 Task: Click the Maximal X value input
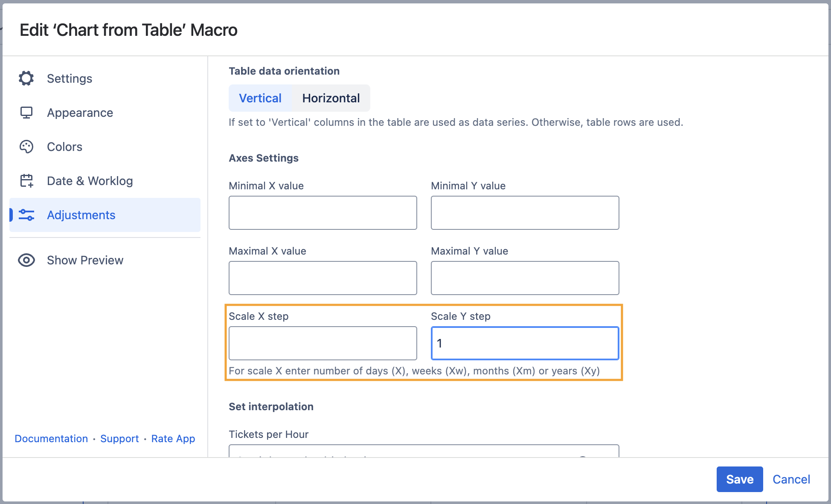[x=323, y=278]
